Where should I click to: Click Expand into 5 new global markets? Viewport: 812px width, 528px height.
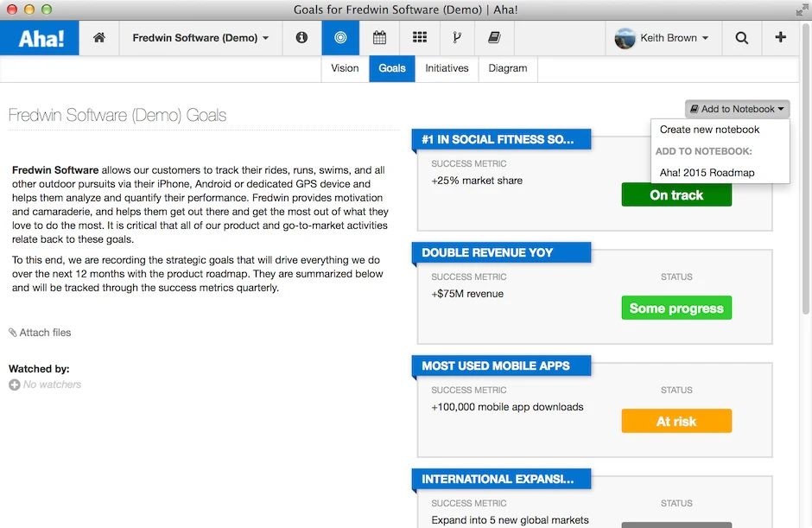point(510,520)
